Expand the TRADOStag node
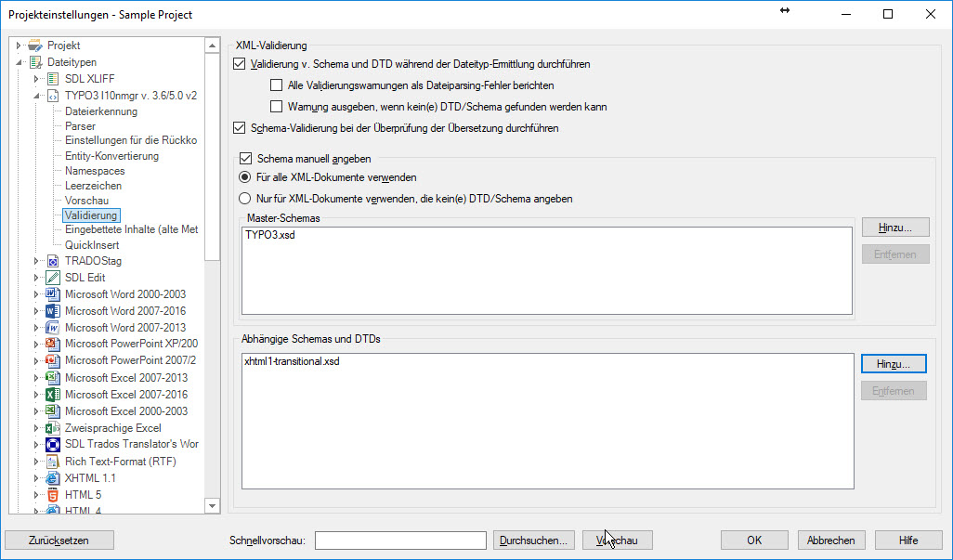Screen dimensions: 953x560 [36, 261]
